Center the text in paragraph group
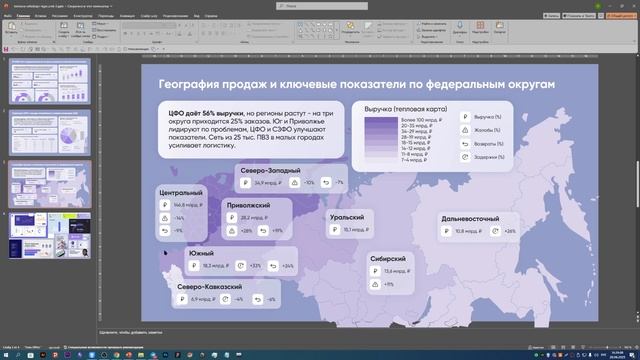This screenshot has width=640, height=360. coord(210,34)
